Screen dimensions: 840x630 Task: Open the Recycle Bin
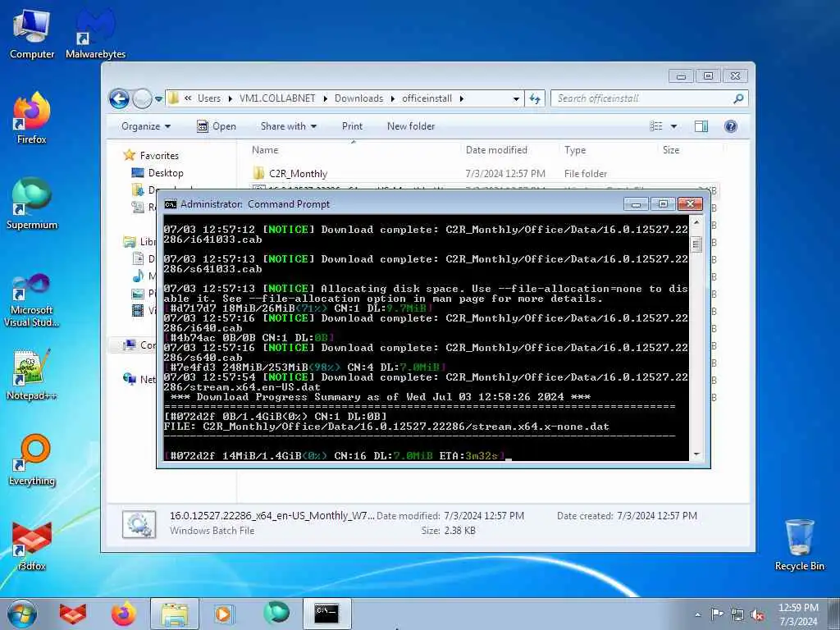click(799, 546)
